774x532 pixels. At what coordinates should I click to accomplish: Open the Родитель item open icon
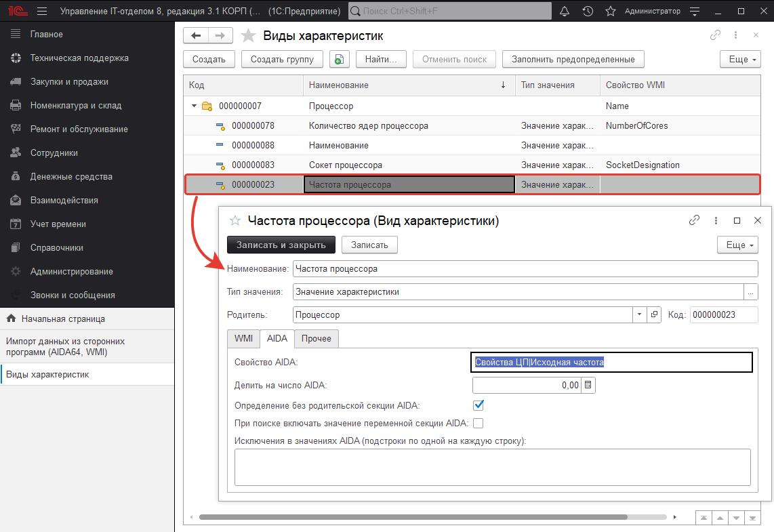(655, 314)
